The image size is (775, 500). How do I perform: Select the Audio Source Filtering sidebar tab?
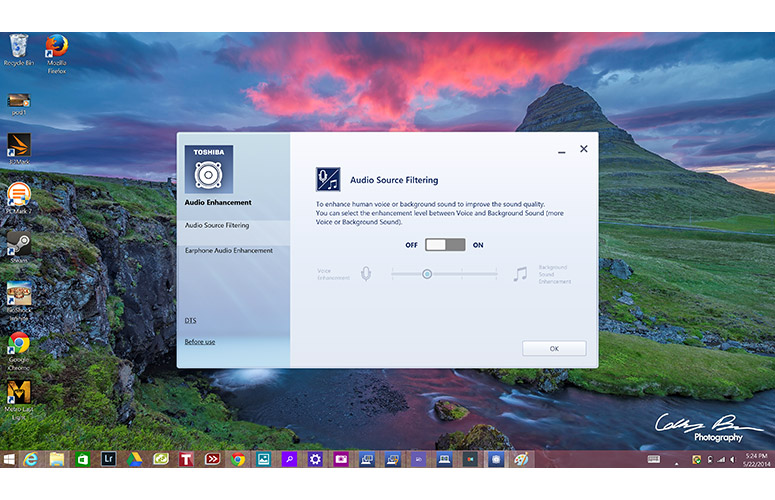[x=233, y=225]
